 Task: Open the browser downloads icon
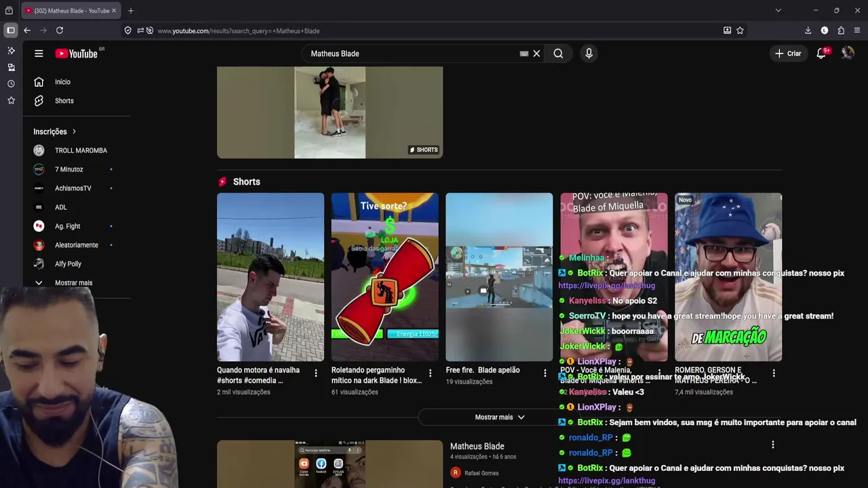[x=808, y=30]
